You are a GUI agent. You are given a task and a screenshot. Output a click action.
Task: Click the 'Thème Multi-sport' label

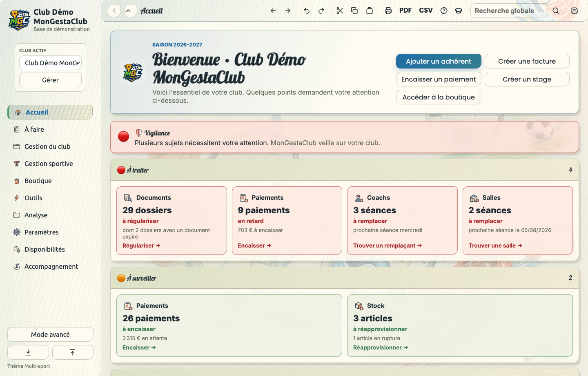click(29, 366)
